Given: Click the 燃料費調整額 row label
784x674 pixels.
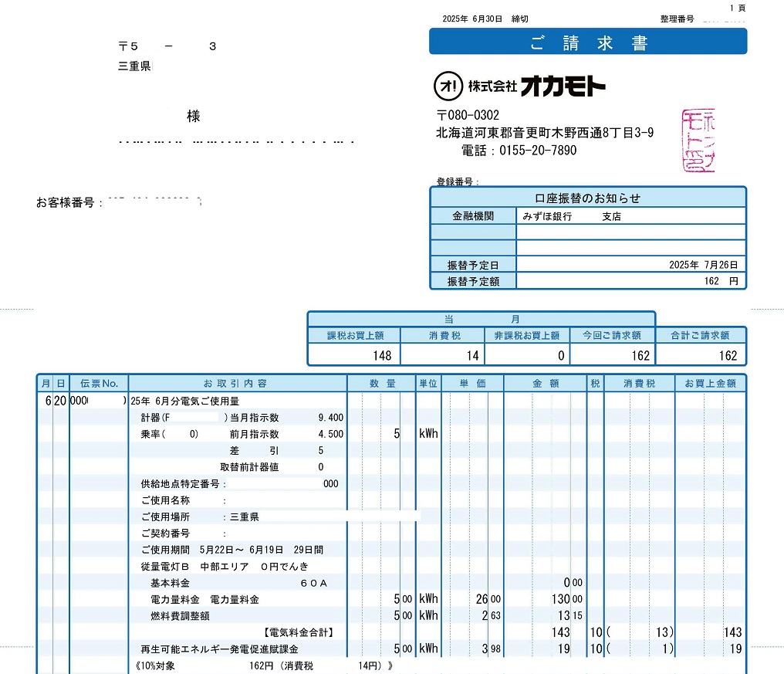Looking at the screenshot, I should pos(180,616).
